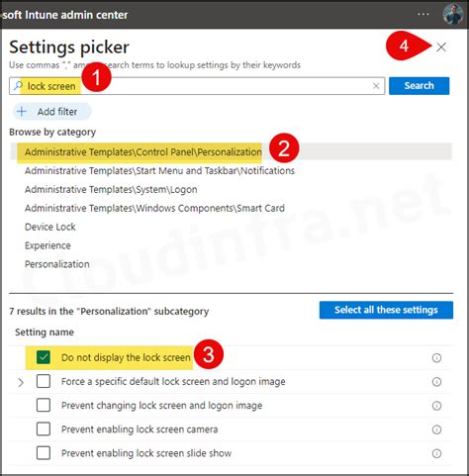The image size is (469, 476).
Task: View info for Prevent changing lock screen
Action: coord(436,406)
